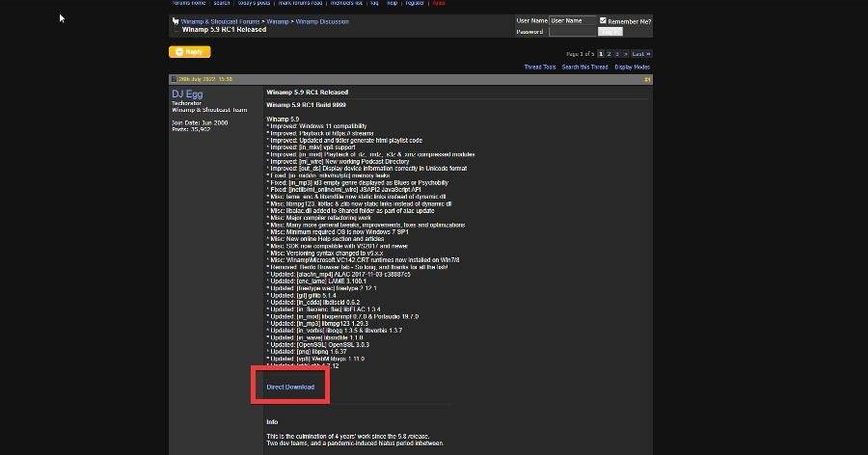
Task: Click 'Winamp & Shoutcast Team' user title
Action: coord(209,110)
